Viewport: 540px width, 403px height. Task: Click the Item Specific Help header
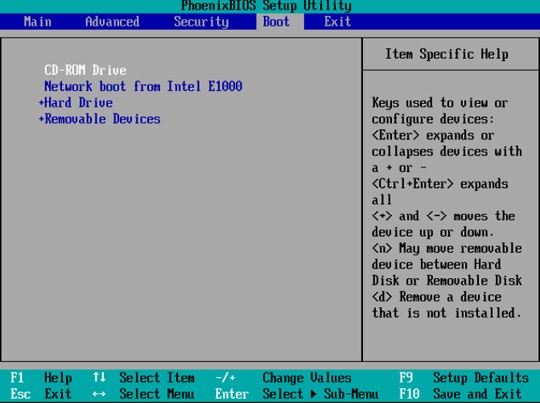[x=446, y=54]
